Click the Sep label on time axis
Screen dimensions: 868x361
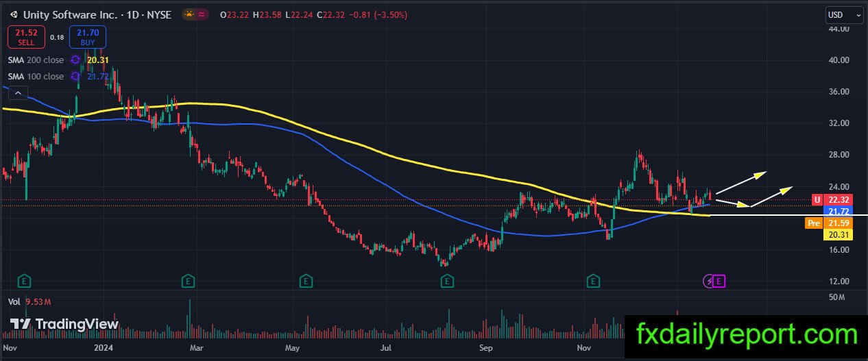(x=486, y=348)
